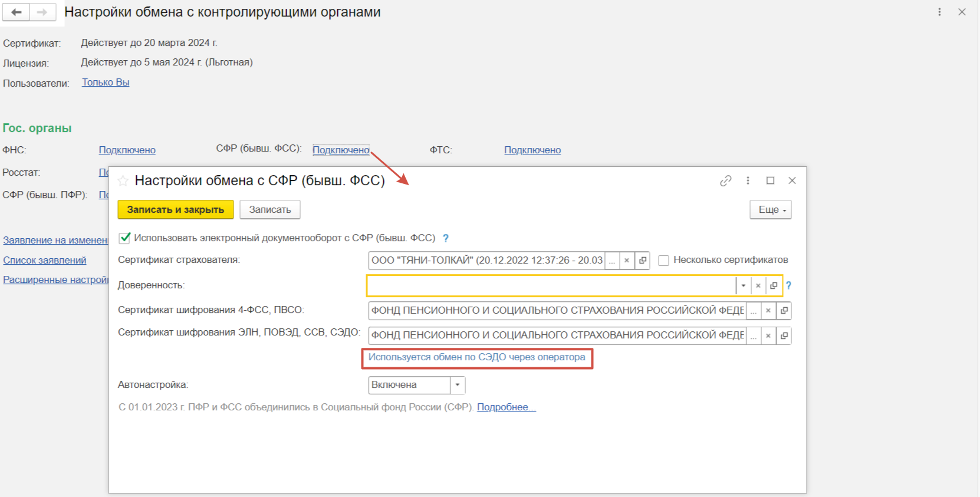
Task: Close the main settings window
Action: click(x=962, y=12)
